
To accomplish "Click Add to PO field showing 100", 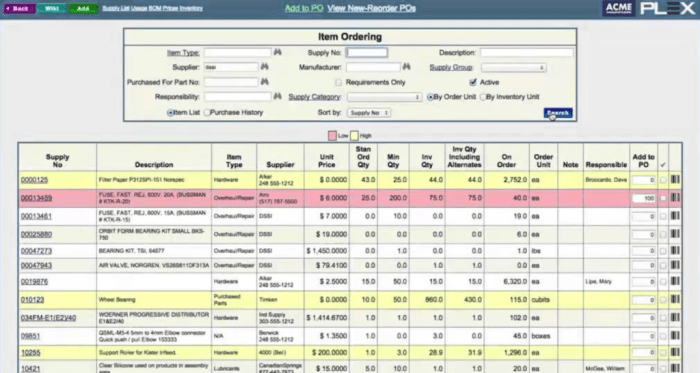I will pos(643,198).
